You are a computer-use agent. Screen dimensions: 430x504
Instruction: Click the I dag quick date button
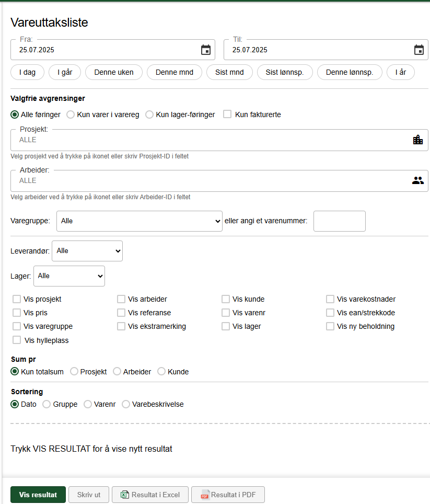[x=27, y=72]
